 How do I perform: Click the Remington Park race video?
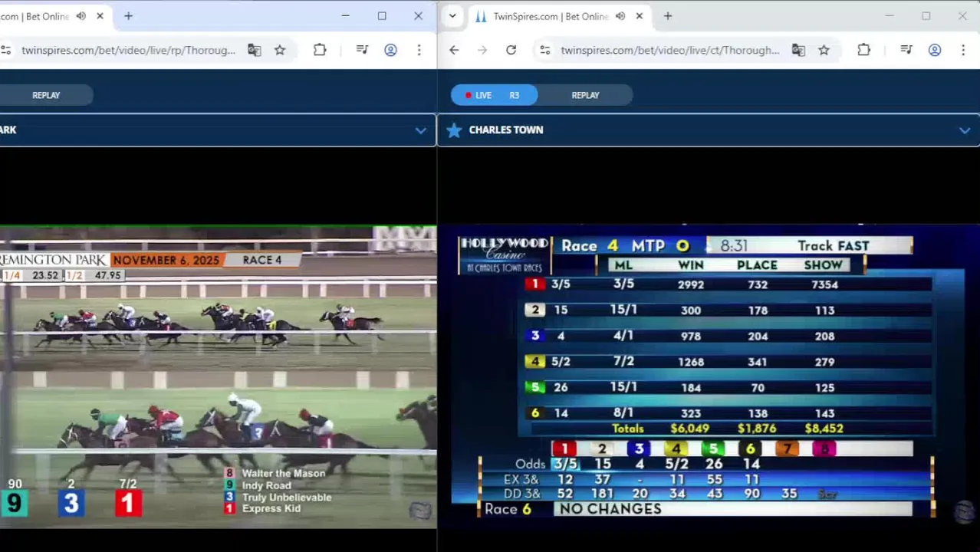(218, 376)
